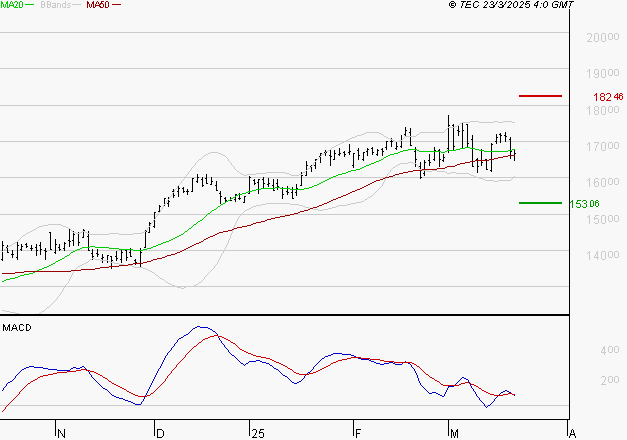Click the green 153.06 support value

click(x=584, y=204)
